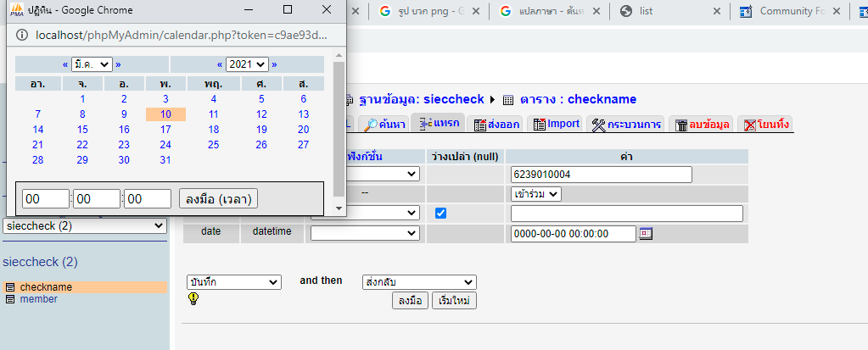The width and height of the screenshot is (868, 350).
Task: Click the empty third-row value field
Action: click(627, 214)
